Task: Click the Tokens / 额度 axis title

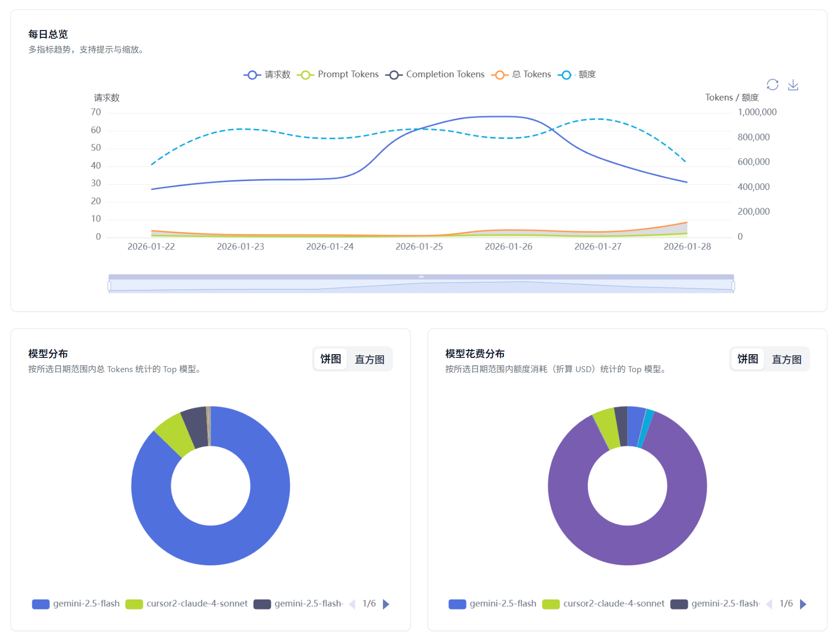Action: (x=732, y=97)
